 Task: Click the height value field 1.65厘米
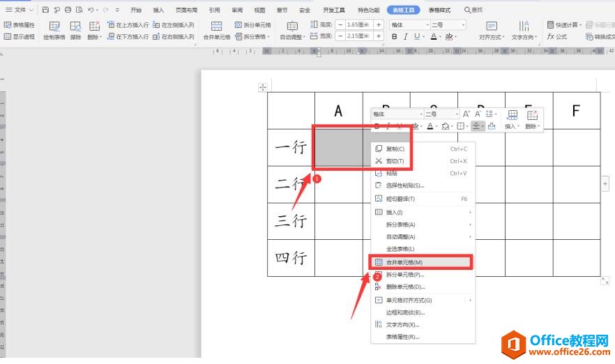coord(359,24)
